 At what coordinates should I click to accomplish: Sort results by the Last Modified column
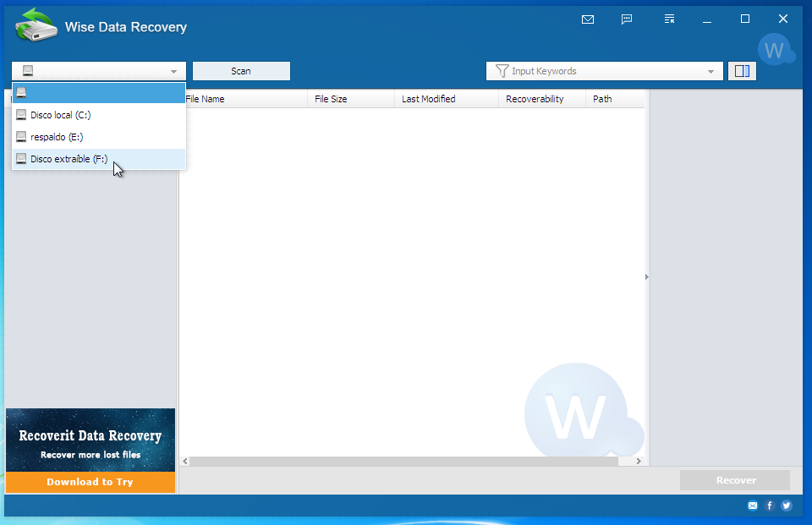pos(428,98)
